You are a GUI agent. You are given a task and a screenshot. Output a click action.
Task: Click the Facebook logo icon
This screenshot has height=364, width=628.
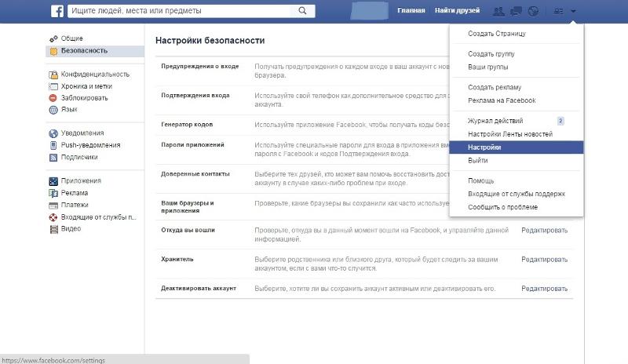(x=57, y=11)
